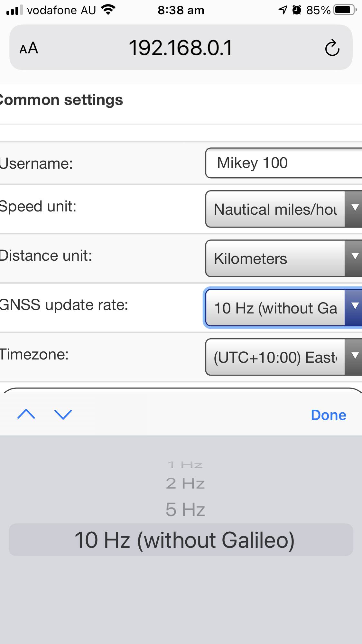The width and height of the screenshot is (362, 644).
Task: Tap the previous field up arrow
Action: pos(26,414)
